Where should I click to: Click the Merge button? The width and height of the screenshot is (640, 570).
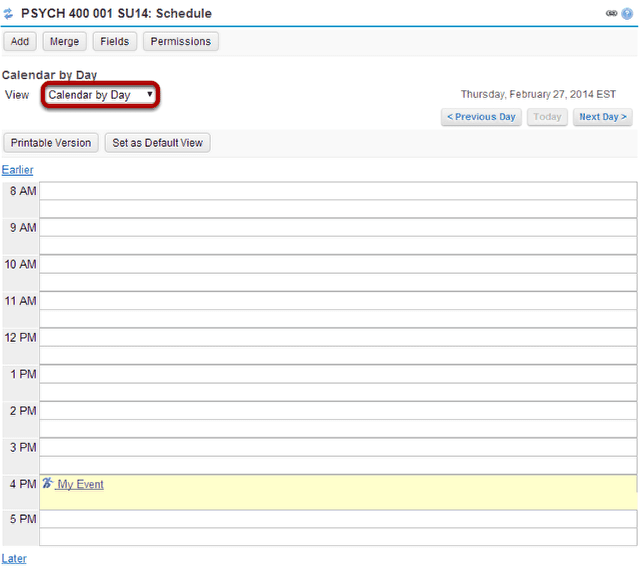(64, 41)
